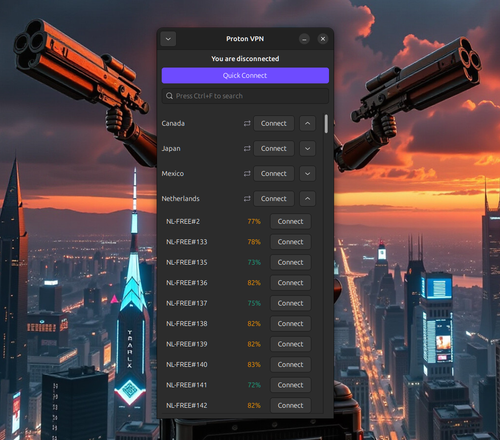Image resolution: width=500 pixels, height=440 pixels.
Task: Click the P2P arrows icon for Mexico
Action: tap(247, 174)
